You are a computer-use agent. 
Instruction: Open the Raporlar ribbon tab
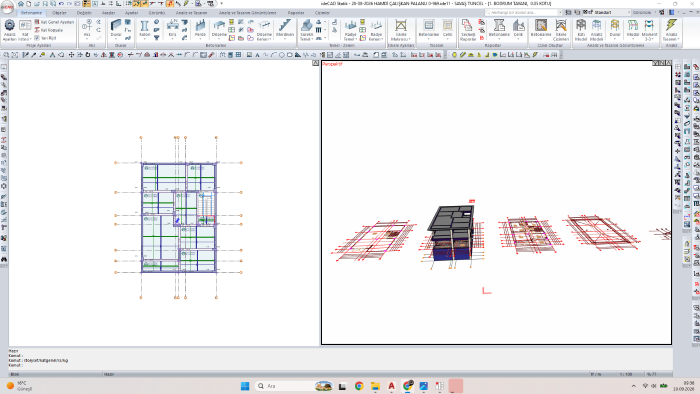pyautogui.click(x=296, y=13)
